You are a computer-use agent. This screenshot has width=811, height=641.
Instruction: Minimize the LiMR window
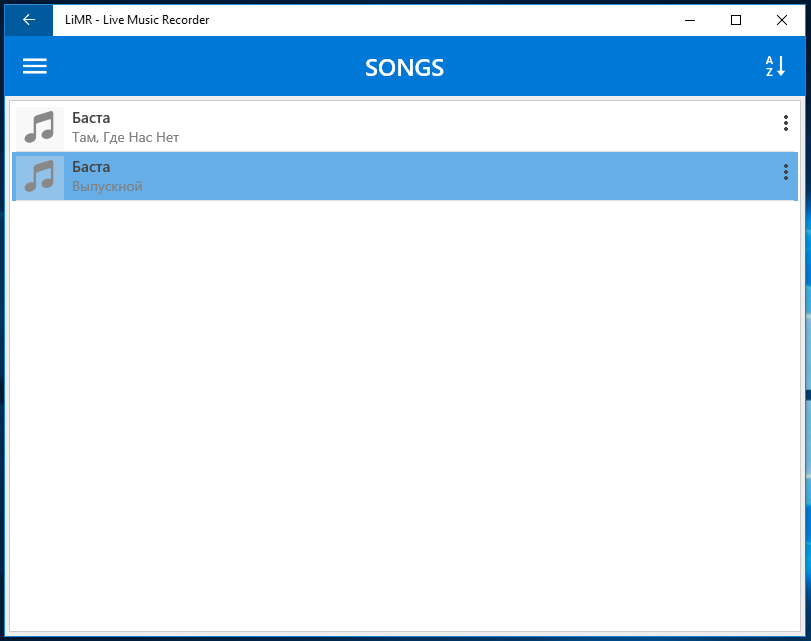(689, 20)
